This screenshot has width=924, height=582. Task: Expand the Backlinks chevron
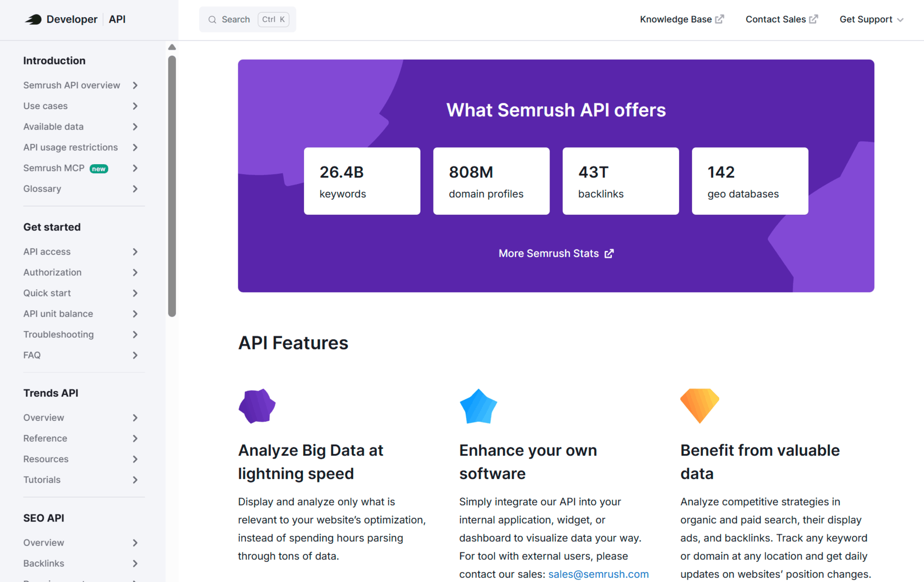click(135, 564)
